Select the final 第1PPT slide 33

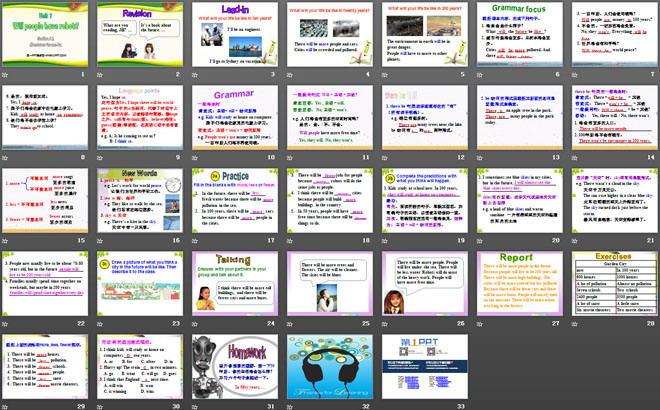point(425,367)
